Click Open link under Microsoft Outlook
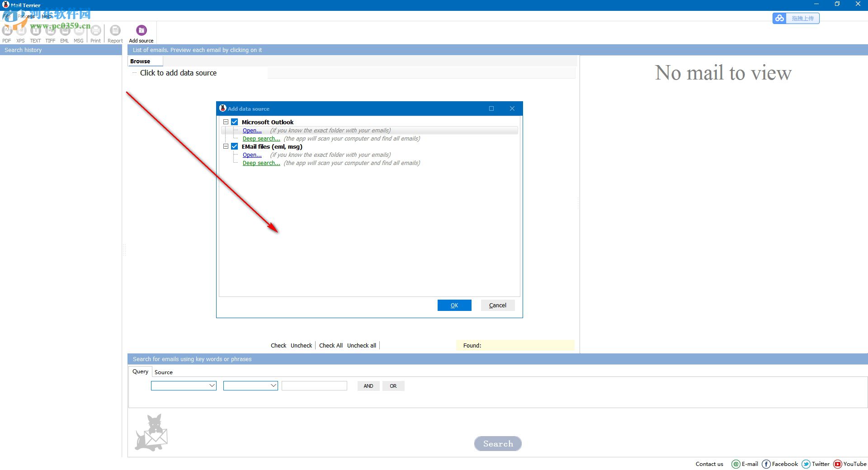Screen dimensions: 868x470 pyautogui.click(x=252, y=131)
